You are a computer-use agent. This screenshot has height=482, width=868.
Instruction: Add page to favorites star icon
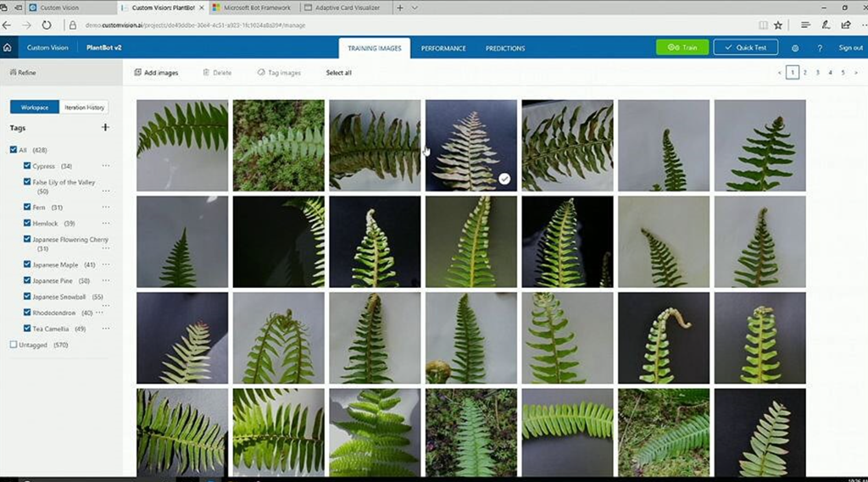(x=778, y=25)
